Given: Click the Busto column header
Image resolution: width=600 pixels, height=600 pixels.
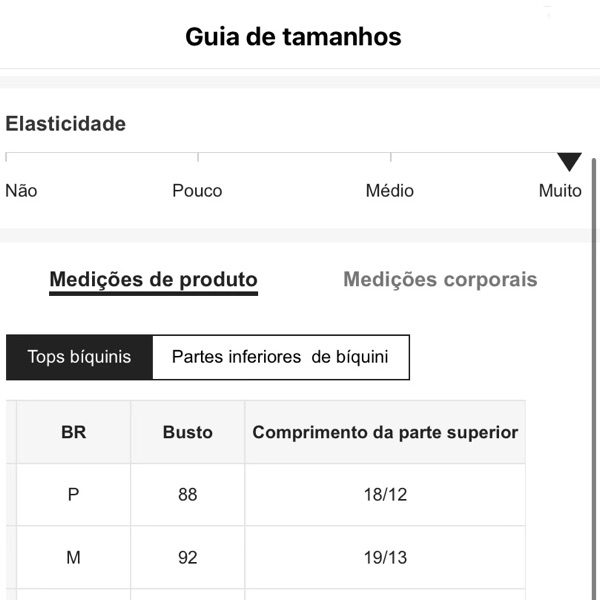Looking at the screenshot, I should coord(188,432).
